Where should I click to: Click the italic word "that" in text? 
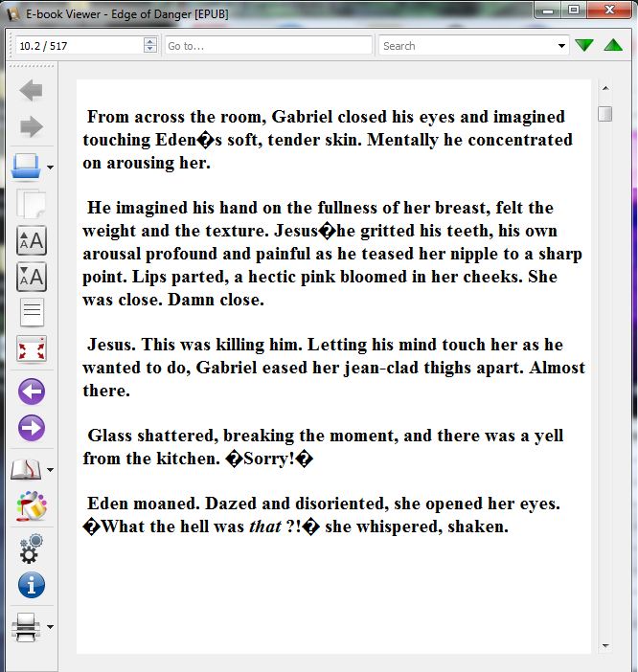click(265, 526)
